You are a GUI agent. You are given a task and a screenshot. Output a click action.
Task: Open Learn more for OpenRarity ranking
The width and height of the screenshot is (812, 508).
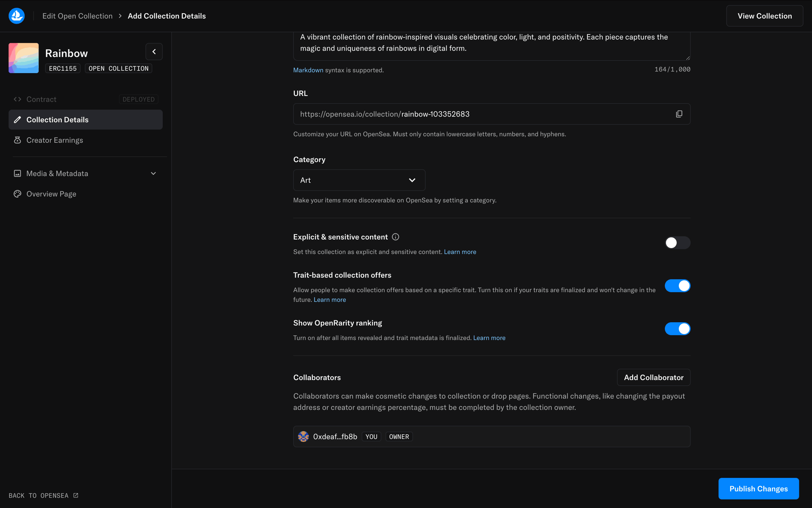489,338
